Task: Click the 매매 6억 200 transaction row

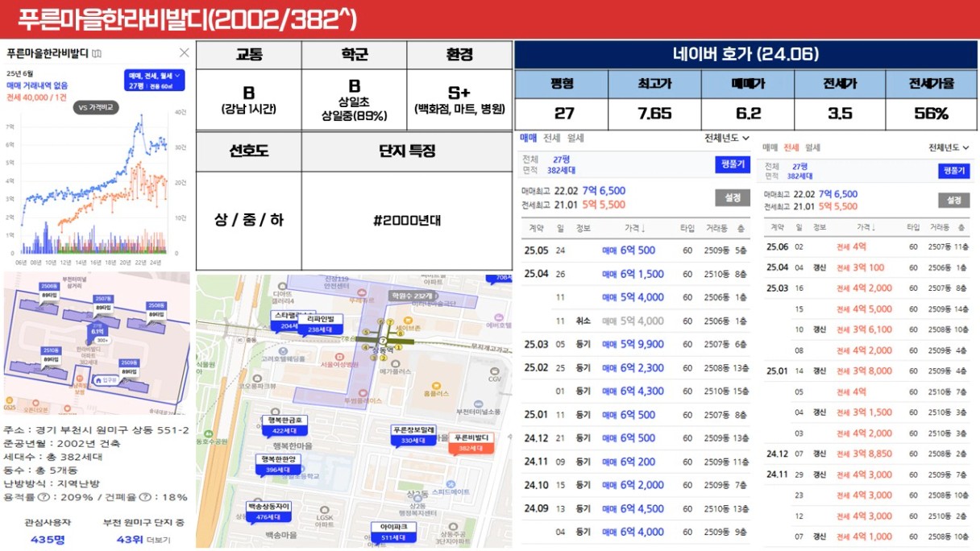Action: click(636, 462)
